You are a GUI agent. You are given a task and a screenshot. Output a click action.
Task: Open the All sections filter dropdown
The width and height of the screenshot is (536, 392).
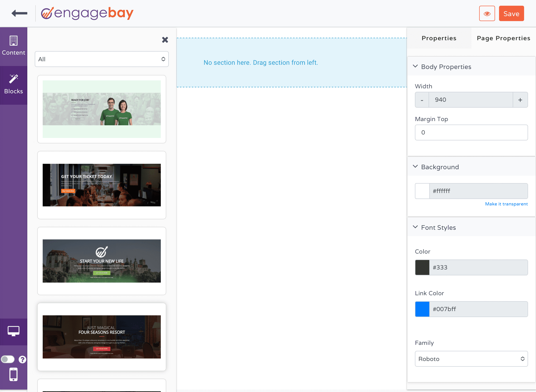(101, 59)
